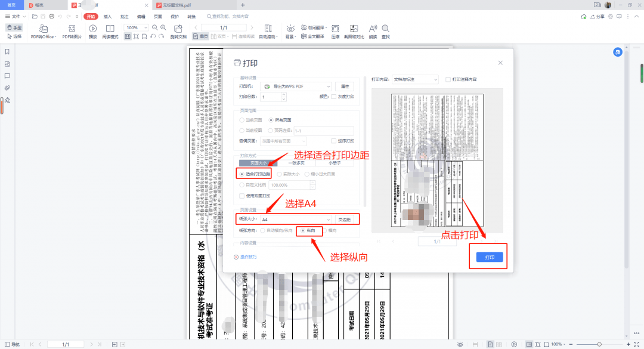Click the 朗读 icon in toolbar
The height and width of the screenshot is (349, 644).
[373, 29]
